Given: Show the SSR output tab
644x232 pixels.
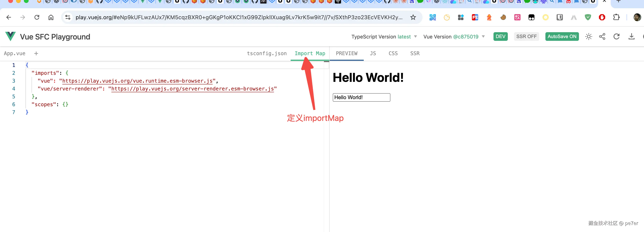Looking at the screenshot, I should 415,53.
